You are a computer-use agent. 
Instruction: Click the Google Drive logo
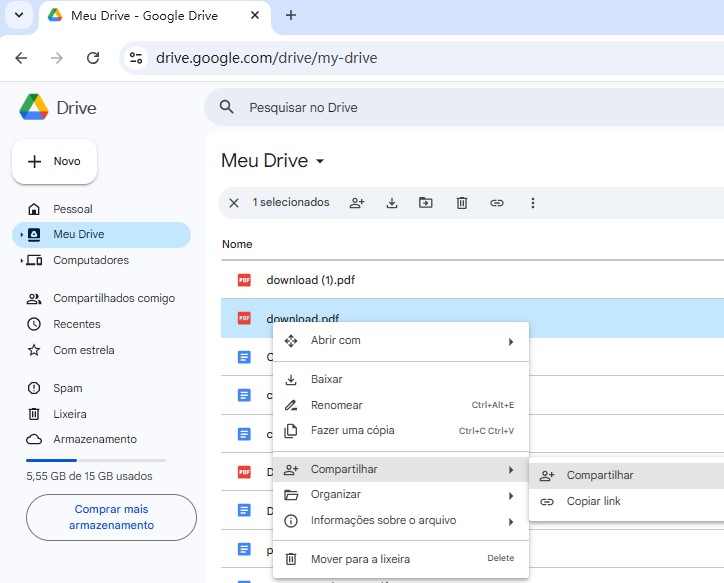(35, 107)
